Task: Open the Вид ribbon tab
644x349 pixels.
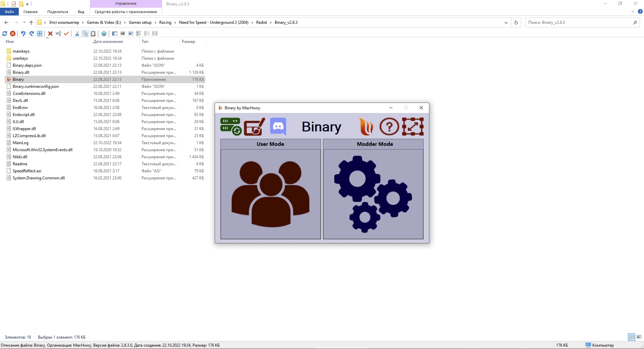Action: coord(81,12)
